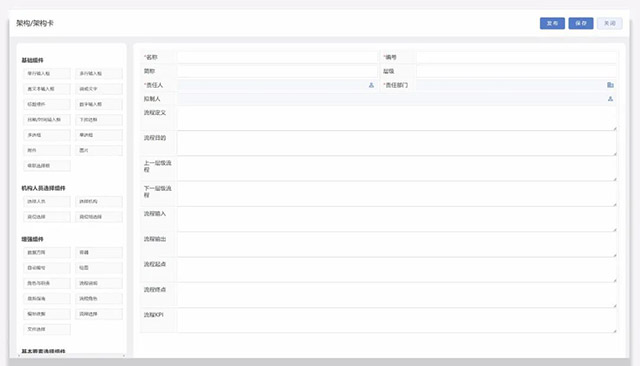Open person picker in 拟制人 field
640x366 pixels.
pyautogui.click(x=610, y=99)
